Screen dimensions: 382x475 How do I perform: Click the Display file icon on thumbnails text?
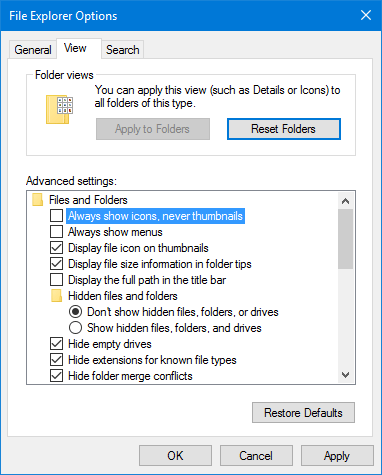[138, 248]
